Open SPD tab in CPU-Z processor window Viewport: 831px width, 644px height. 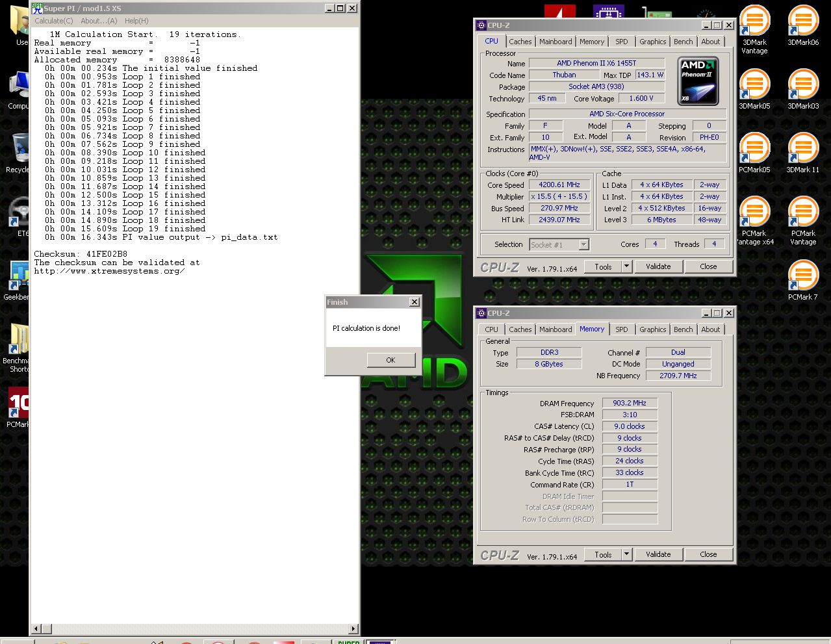pos(622,42)
